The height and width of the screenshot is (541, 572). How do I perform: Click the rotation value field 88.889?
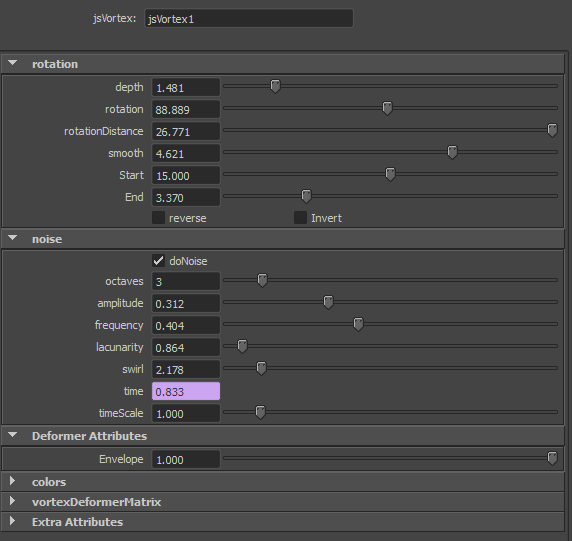(x=186, y=109)
